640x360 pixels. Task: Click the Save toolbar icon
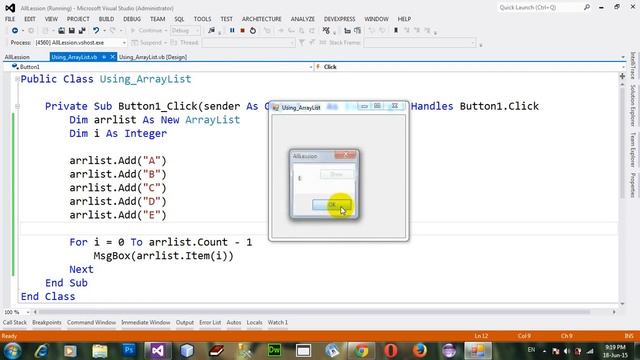(x=71, y=31)
